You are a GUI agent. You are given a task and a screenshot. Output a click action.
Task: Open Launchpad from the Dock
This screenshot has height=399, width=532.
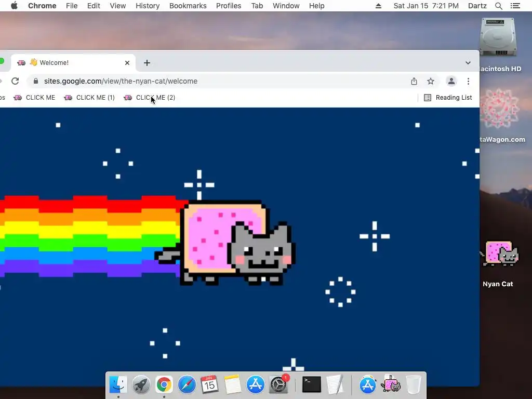click(141, 385)
